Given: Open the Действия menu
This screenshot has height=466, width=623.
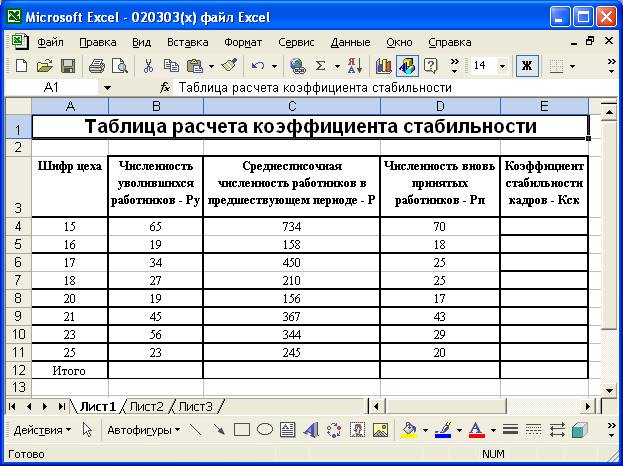Looking at the screenshot, I should tap(42, 430).
